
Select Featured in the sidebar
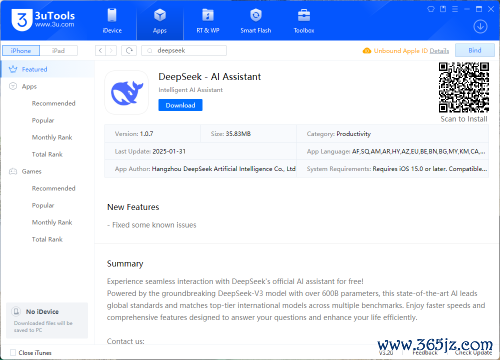point(48,69)
